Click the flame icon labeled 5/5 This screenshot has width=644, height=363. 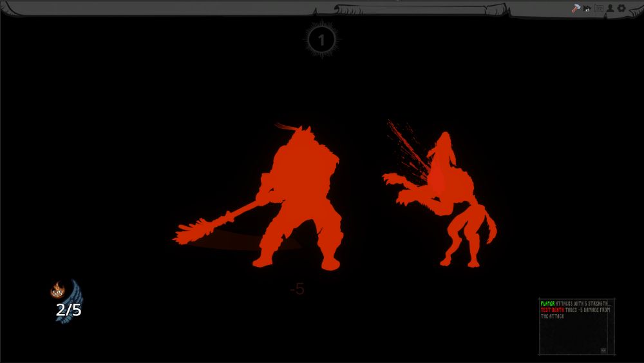[57, 290]
